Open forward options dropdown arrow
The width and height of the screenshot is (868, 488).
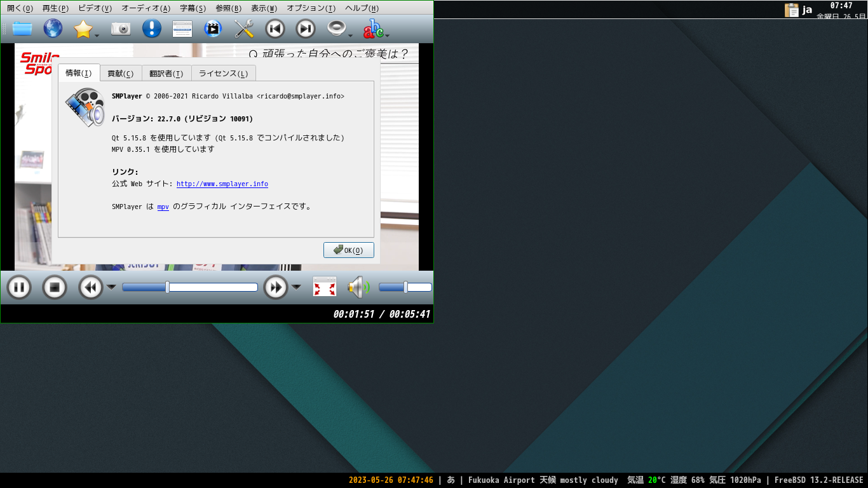296,287
